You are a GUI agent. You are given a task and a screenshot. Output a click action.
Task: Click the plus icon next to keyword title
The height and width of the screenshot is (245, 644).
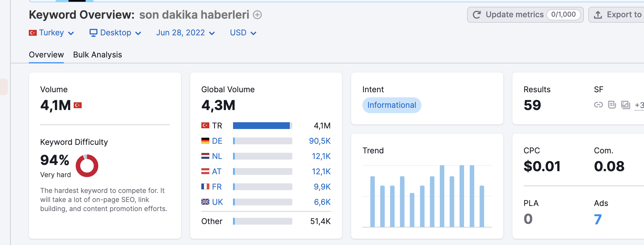click(257, 15)
